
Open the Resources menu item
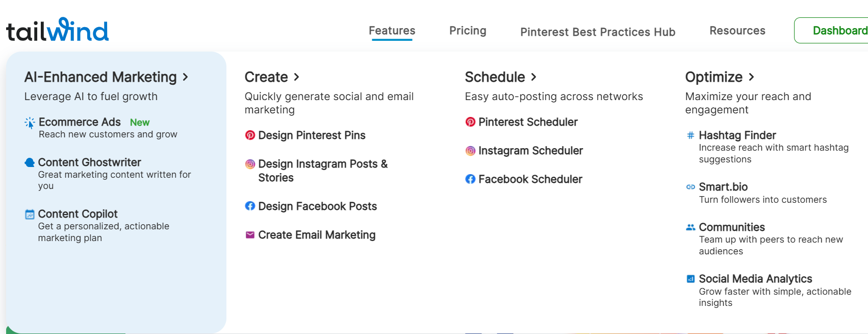point(737,31)
